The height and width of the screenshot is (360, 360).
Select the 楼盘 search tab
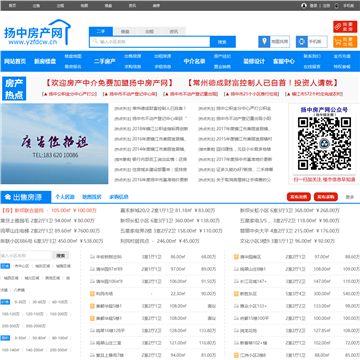coord(125,31)
